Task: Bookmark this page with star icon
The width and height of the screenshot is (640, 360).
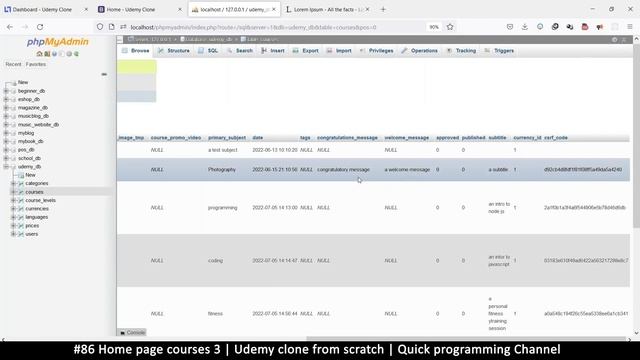Action: coord(450,27)
